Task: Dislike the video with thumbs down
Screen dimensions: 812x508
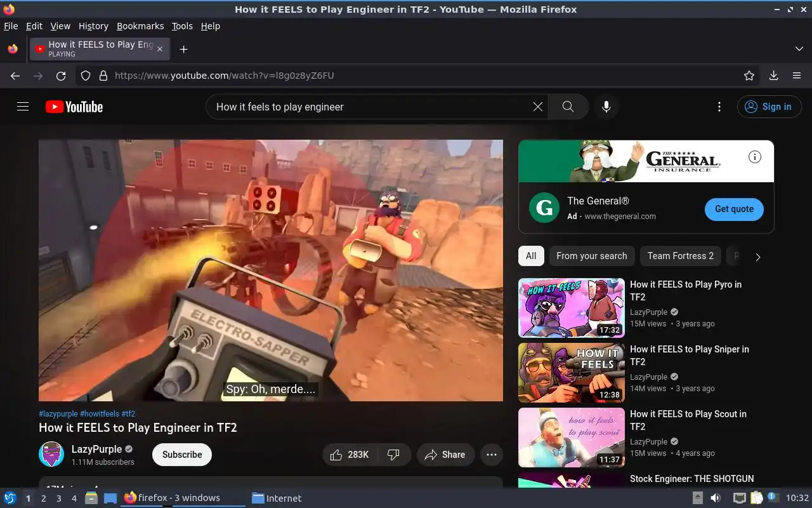Action: [x=394, y=455]
